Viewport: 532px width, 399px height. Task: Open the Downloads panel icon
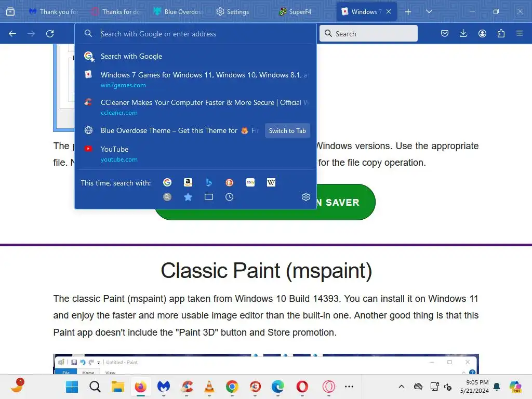463,33
